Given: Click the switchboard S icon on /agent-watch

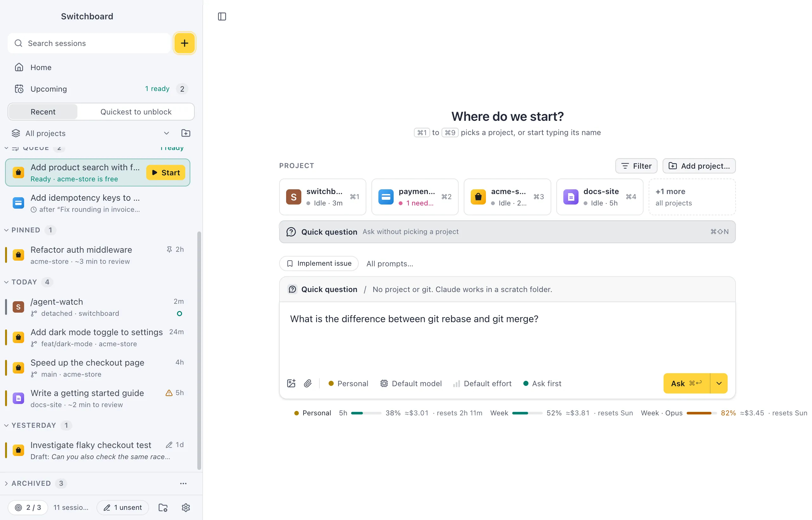Looking at the screenshot, I should point(18,307).
